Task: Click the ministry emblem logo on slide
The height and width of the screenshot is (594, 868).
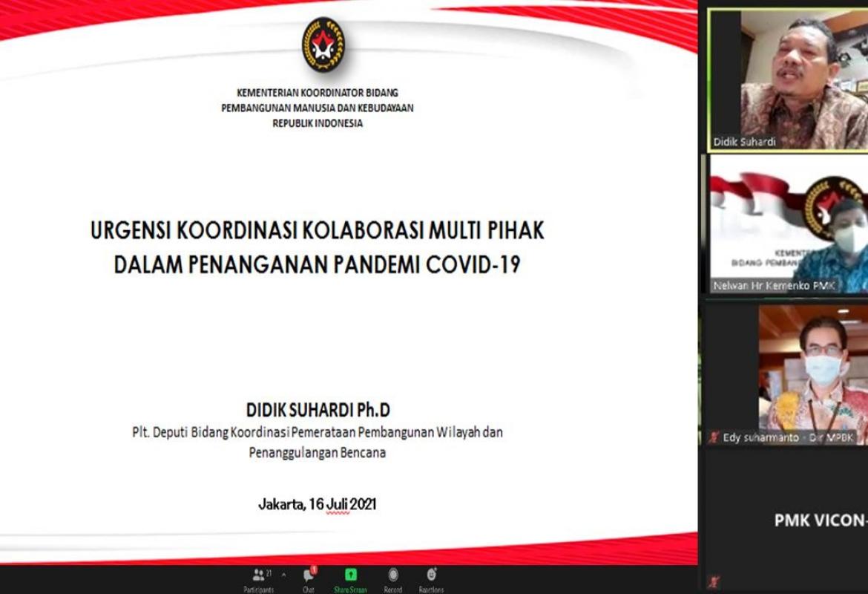Action: click(x=323, y=45)
